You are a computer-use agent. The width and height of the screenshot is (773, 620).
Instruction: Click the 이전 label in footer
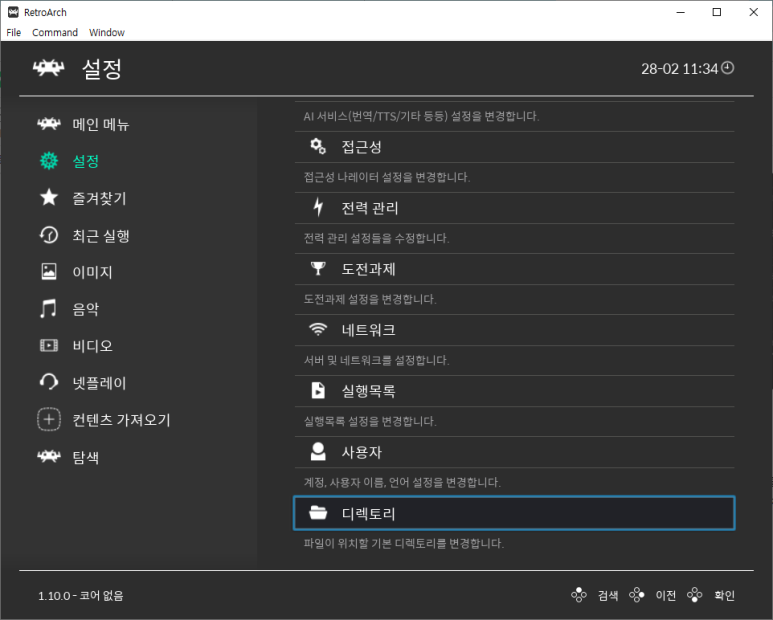point(666,595)
